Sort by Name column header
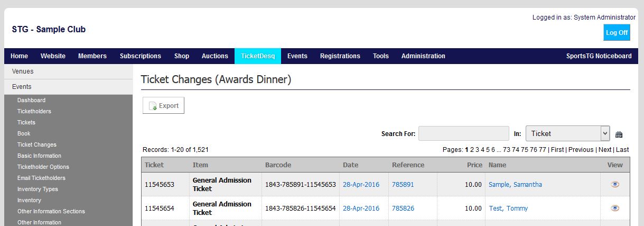The image size is (644, 226). (x=498, y=165)
